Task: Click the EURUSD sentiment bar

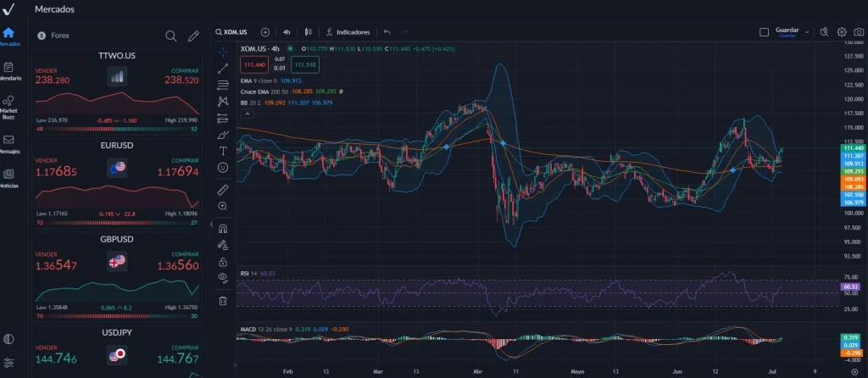Action: tap(117, 223)
